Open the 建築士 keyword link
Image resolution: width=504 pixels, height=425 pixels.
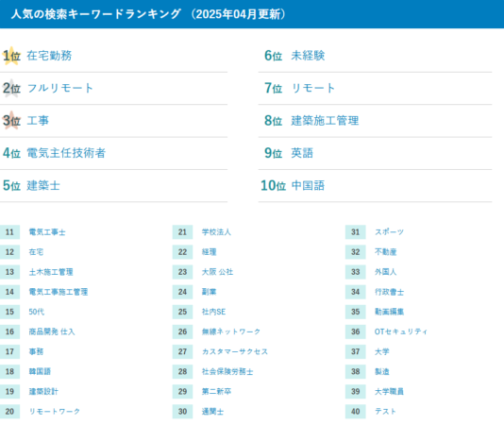tap(43, 186)
